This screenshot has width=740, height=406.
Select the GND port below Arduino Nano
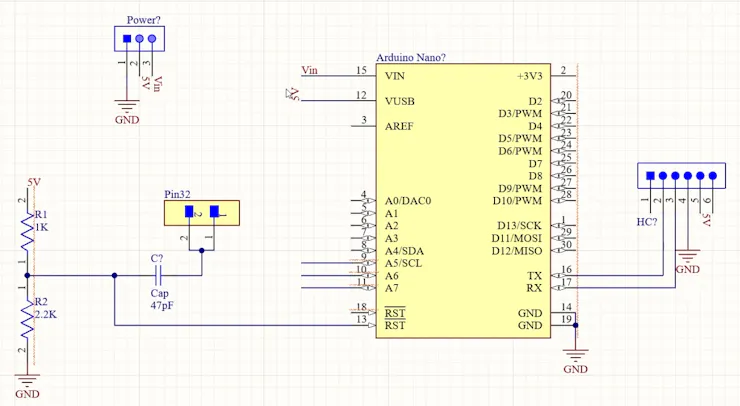pos(575,362)
